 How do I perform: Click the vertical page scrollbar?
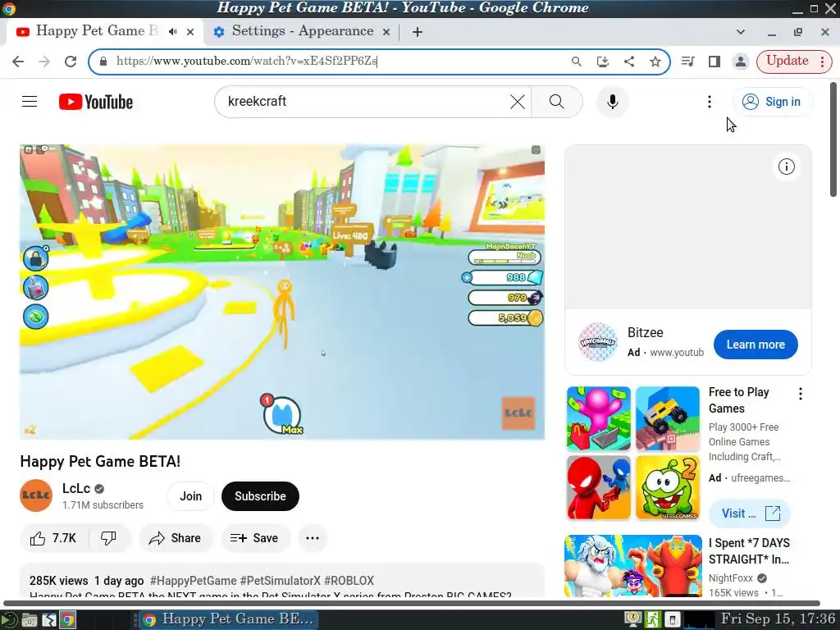(833, 139)
